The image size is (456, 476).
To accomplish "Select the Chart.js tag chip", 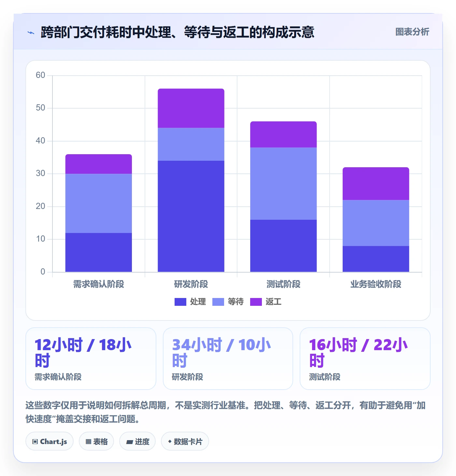I will tap(50, 441).
